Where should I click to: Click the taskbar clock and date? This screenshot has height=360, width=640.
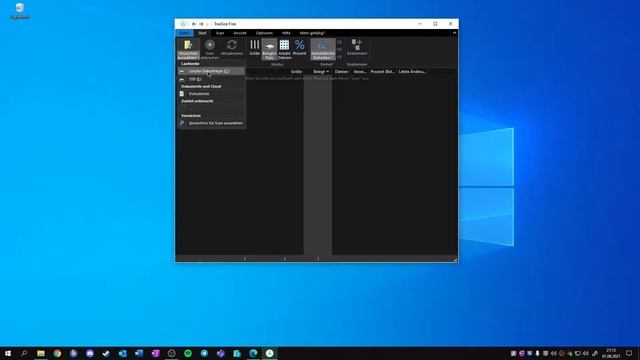coord(611,353)
